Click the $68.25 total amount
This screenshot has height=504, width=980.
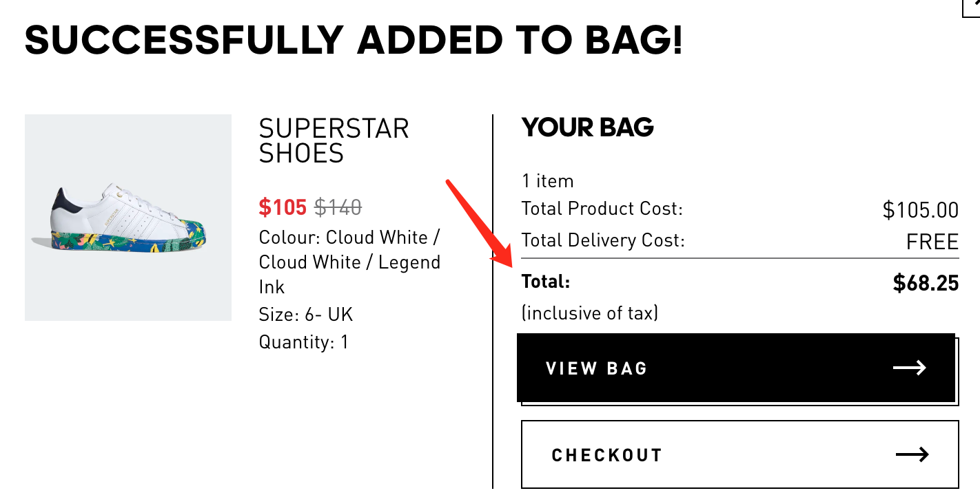coord(925,282)
